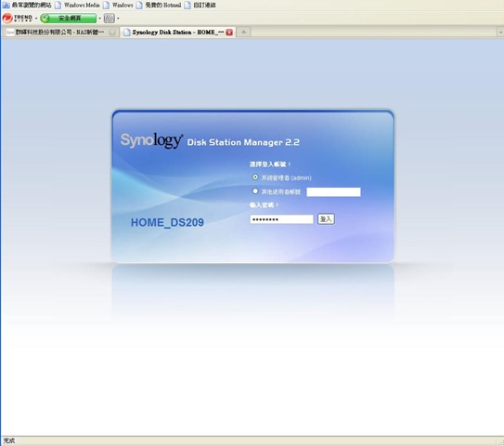504x446 pixels.
Task: Click the Trend Micro wireless signal icon
Action: click(109, 18)
